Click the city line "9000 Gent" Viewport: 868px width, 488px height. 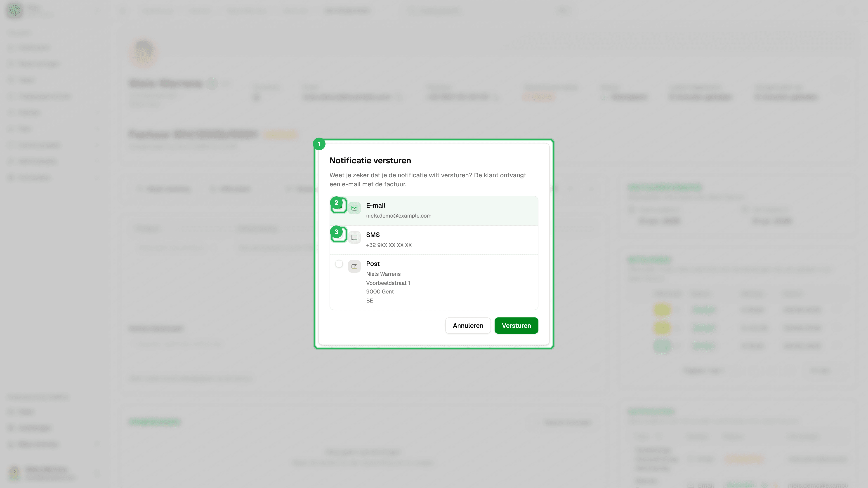pos(380,292)
